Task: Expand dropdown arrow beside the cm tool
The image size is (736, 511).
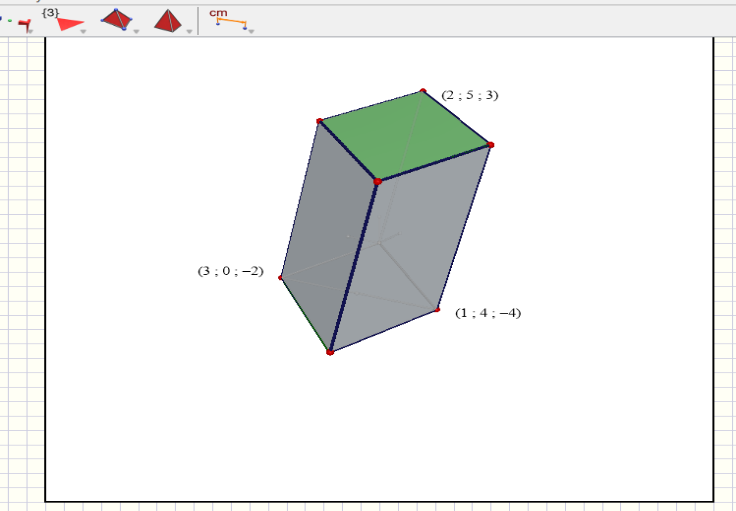Action: (251, 31)
